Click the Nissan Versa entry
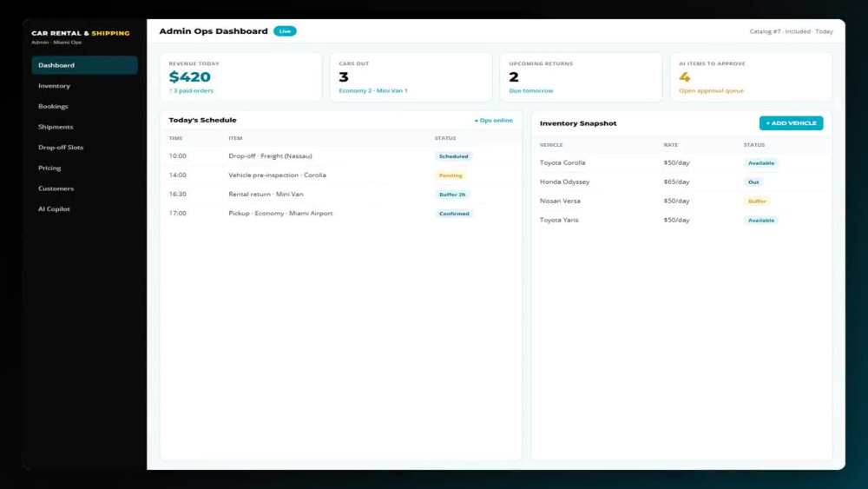The height and width of the screenshot is (489, 868). pyautogui.click(x=560, y=201)
